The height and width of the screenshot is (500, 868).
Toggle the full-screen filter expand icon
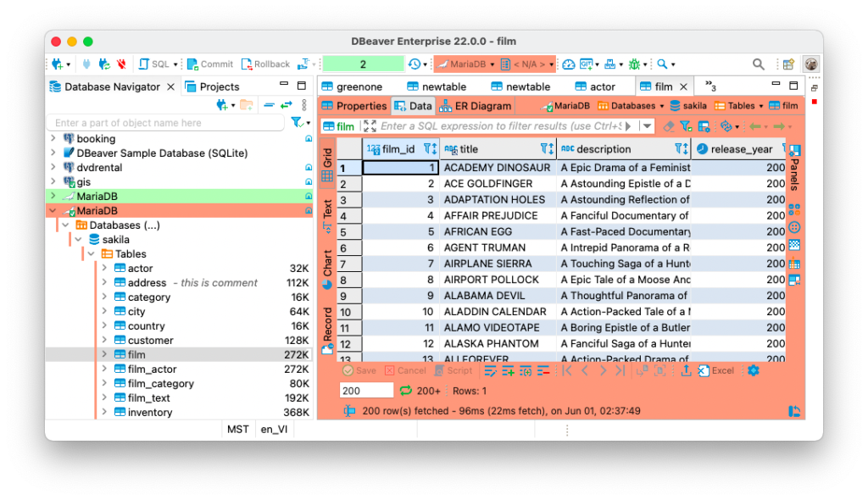370,127
